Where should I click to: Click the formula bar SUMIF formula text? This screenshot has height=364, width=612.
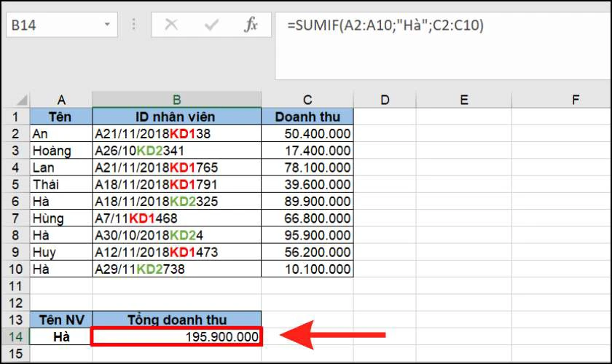tap(385, 25)
